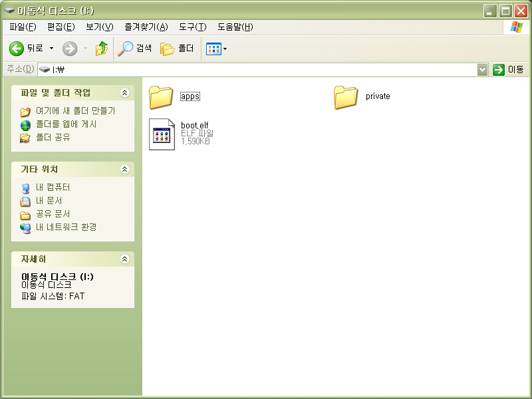The image size is (532, 399).
Task: Open the 도구(T) menu
Action: tap(192, 27)
